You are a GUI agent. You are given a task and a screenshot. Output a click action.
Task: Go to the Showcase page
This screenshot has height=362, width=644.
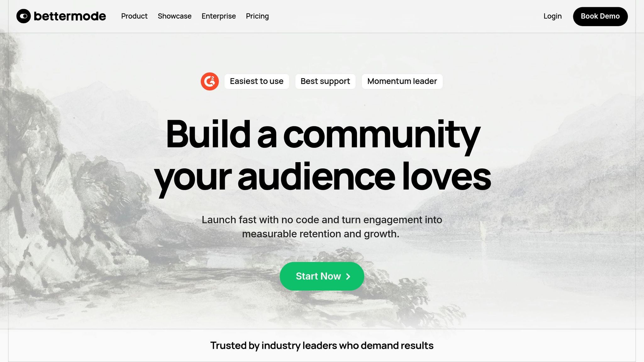pos(175,16)
